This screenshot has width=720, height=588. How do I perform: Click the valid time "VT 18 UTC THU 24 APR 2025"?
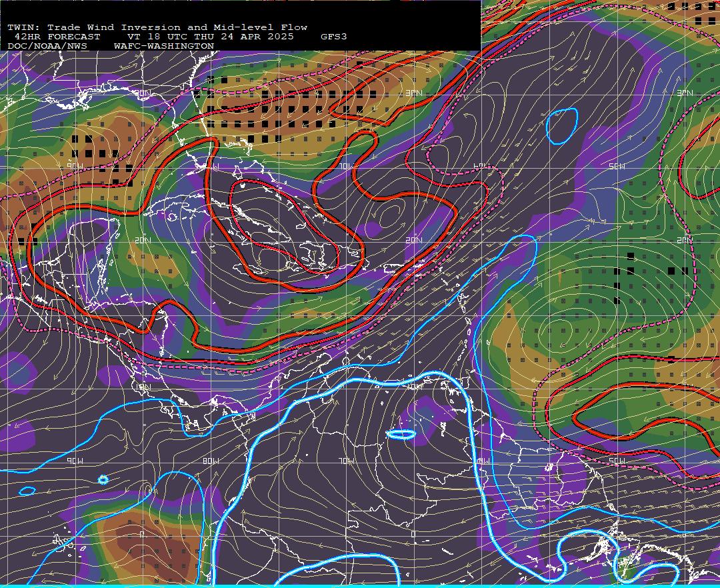[x=211, y=37]
